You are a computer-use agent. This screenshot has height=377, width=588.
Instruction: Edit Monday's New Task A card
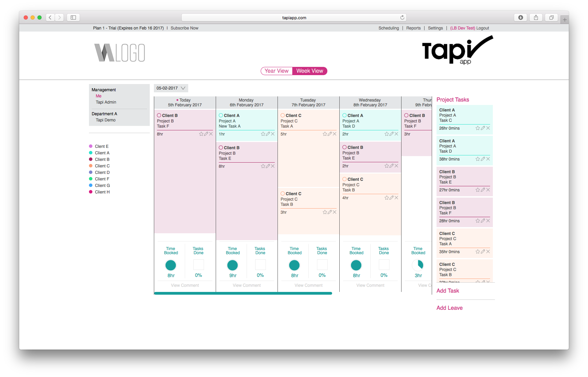coord(268,134)
